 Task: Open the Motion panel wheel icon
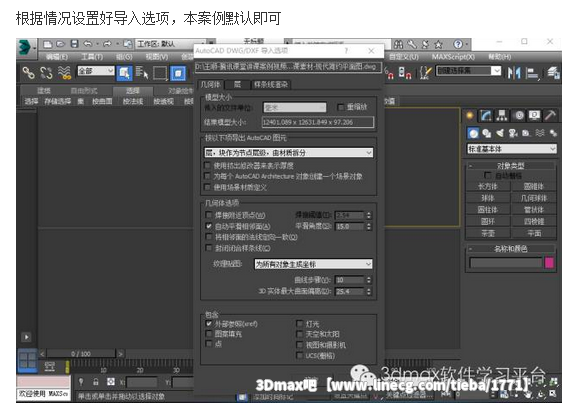[x=519, y=116]
